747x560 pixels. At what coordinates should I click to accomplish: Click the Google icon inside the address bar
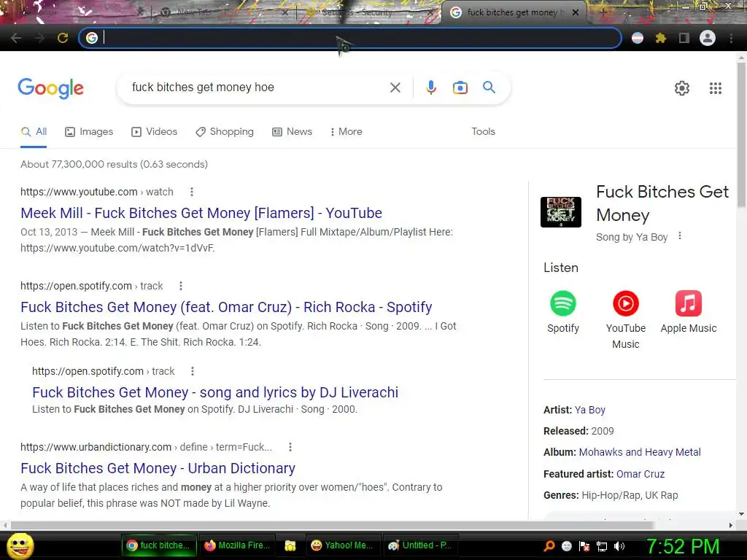click(92, 38)
